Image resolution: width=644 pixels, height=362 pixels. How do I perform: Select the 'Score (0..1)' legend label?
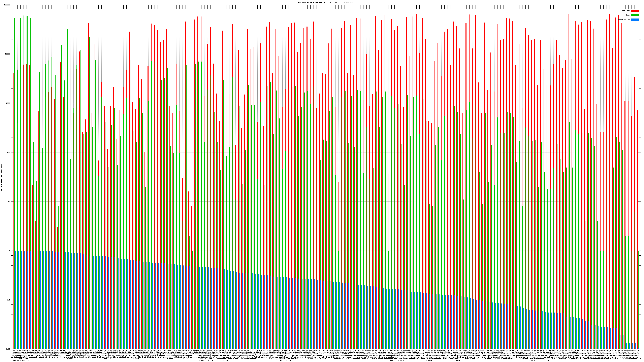coord(624,20)
